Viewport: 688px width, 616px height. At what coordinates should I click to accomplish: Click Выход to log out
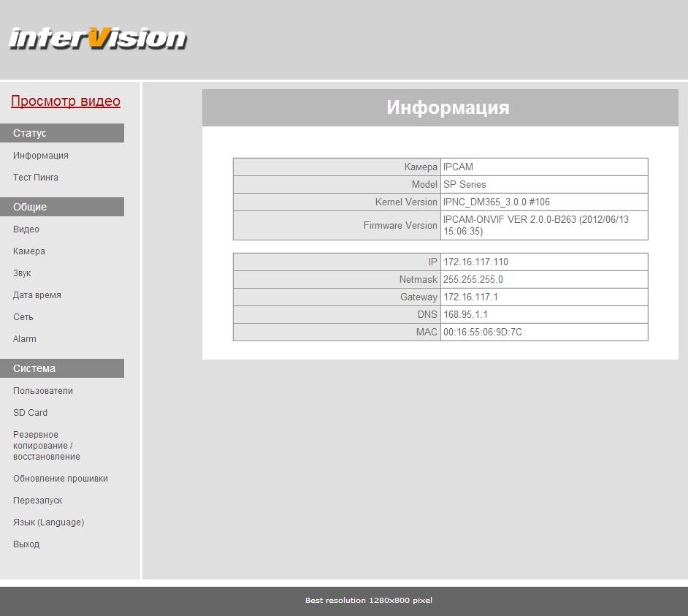click(26, 544)
